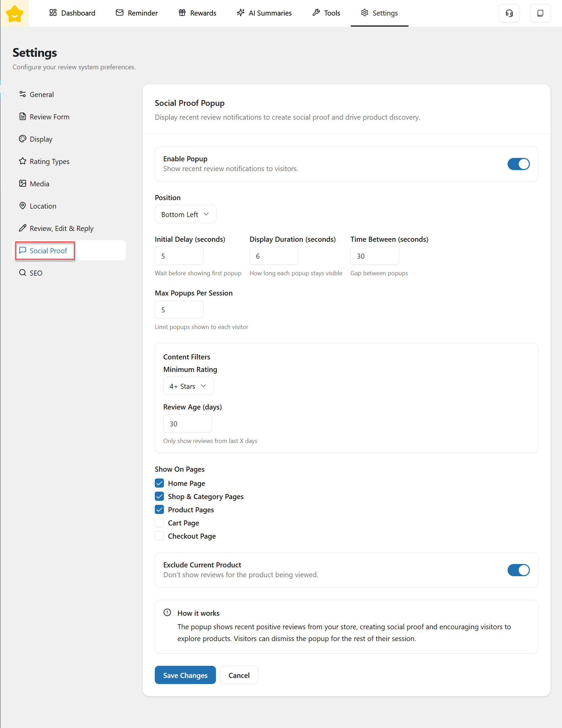This screenshot has height=728, width=562.
Task: Click the Rating Types star icon
Action: coord(23,161)
